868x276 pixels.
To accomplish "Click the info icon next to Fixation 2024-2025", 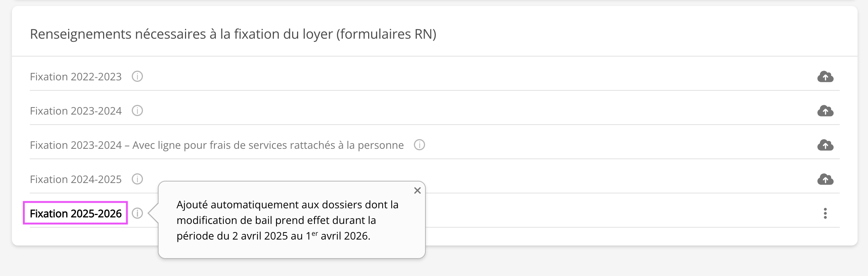I will tap(137, 179).
